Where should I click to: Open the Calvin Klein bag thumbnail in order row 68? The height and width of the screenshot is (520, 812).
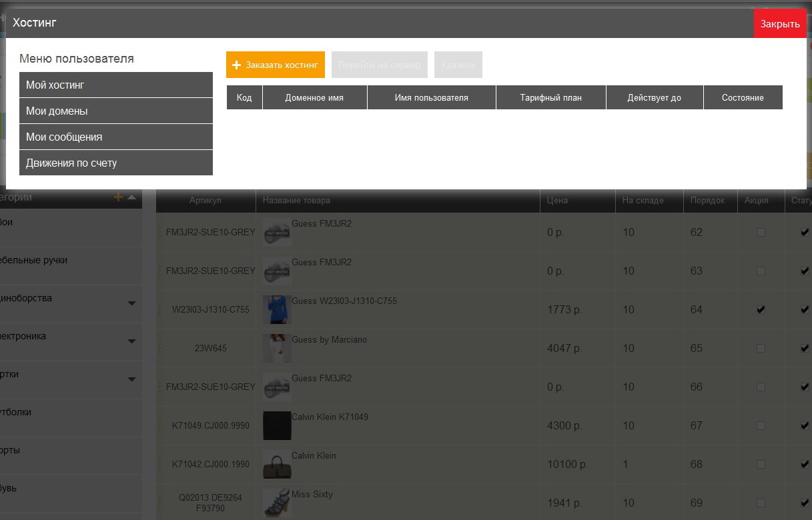[276, 465]
